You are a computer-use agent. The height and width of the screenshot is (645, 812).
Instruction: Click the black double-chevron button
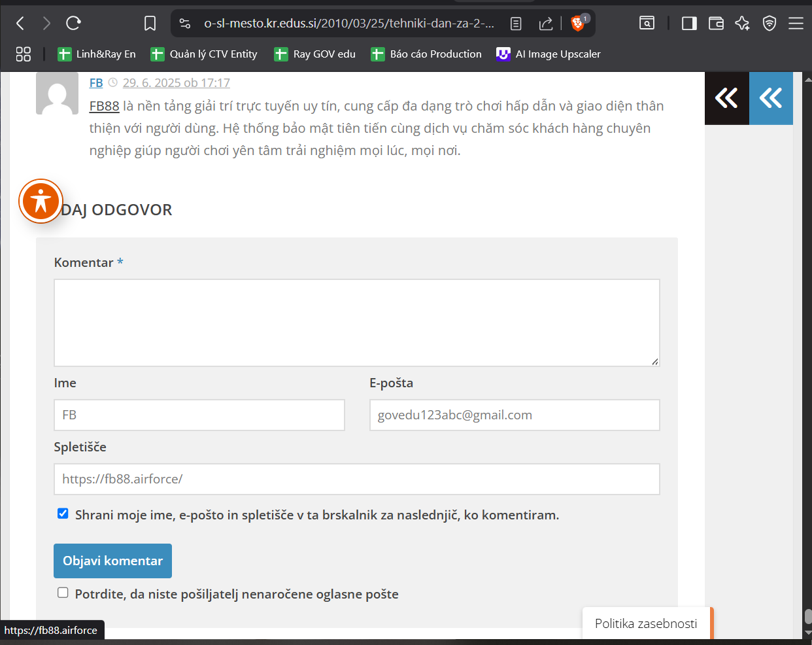tap(726, 98)
